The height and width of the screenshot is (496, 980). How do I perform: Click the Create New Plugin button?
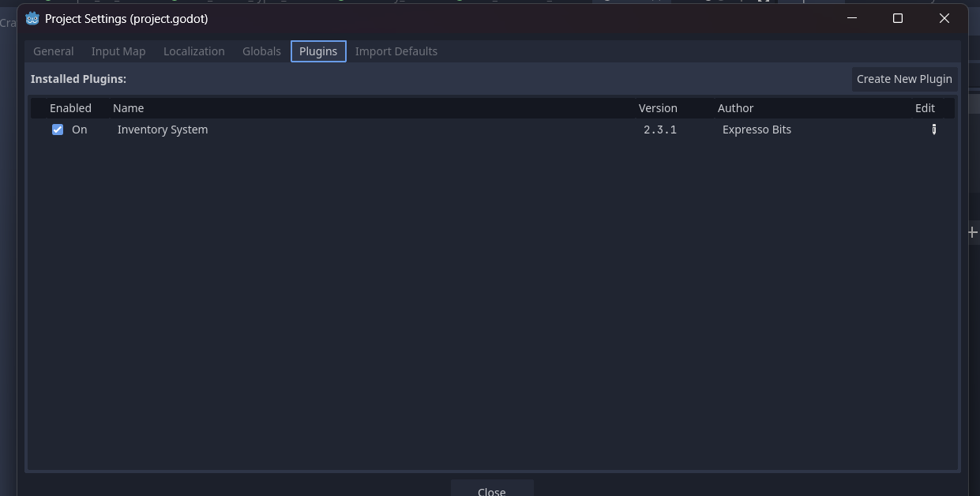[904, 79]
